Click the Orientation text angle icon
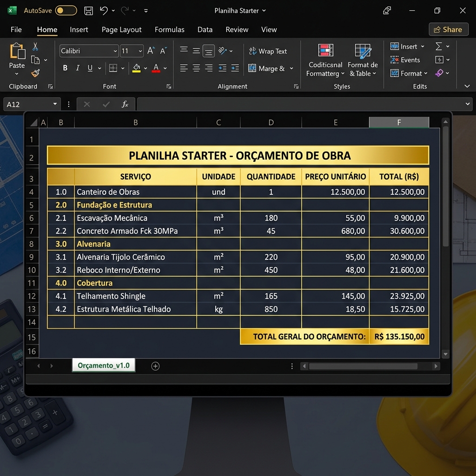This screenshot has height=476, width=476. click(223, 51)
